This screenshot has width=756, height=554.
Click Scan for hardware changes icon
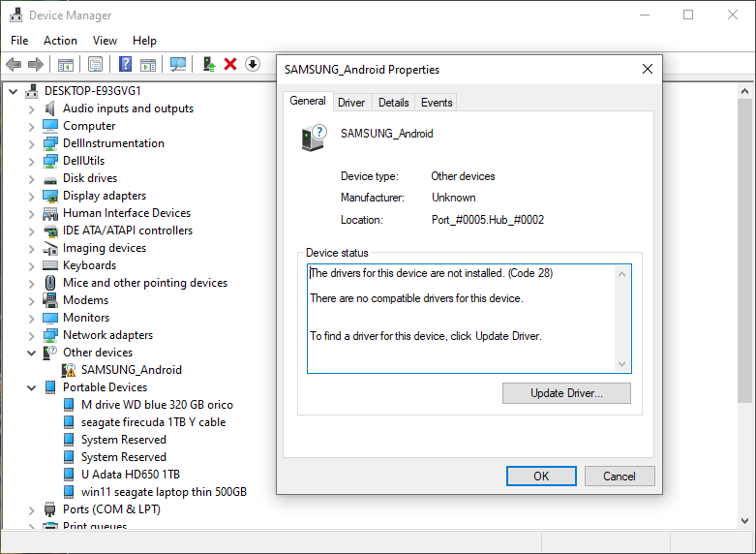(x=178, y=64)
